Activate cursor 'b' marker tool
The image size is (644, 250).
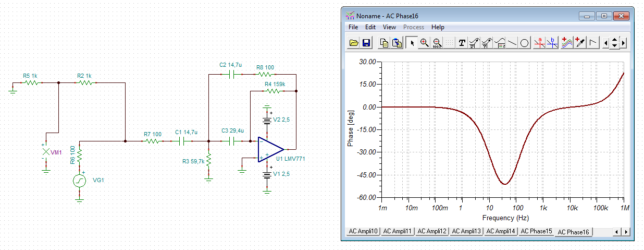(552, 43)
